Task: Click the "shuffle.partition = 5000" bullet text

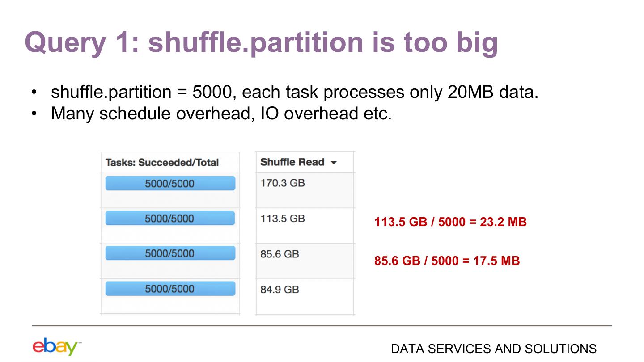Action: point(141,92)
